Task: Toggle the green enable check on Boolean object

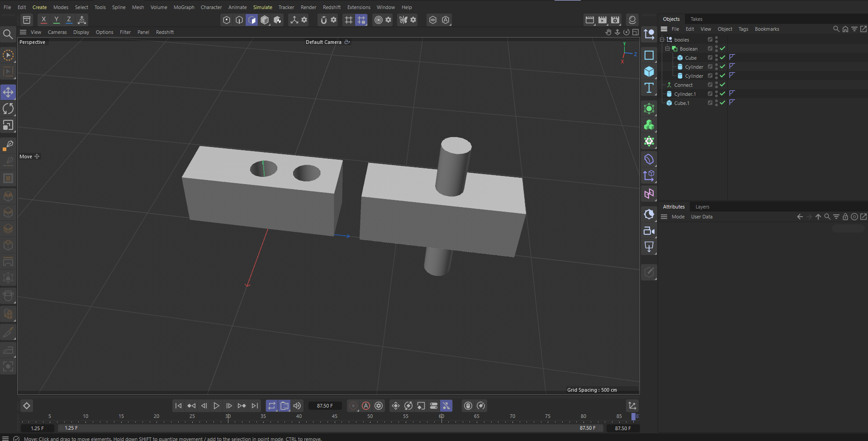Action: [722, 48]
